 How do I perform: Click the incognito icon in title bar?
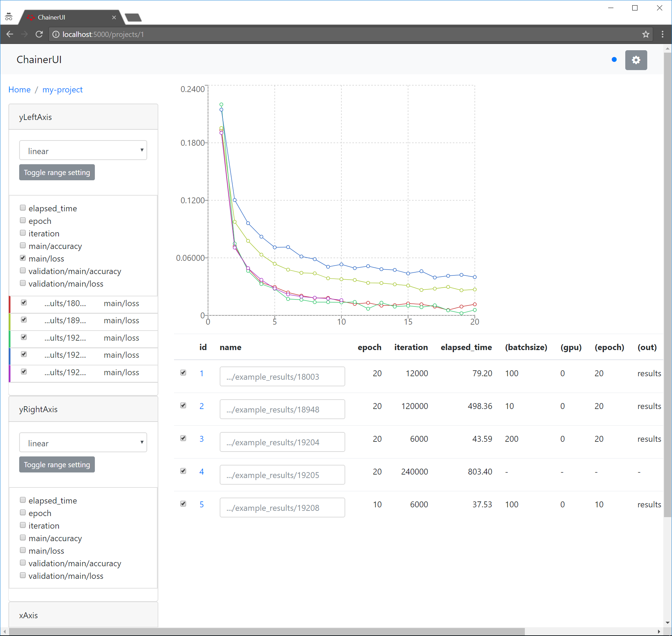[9, 17]
